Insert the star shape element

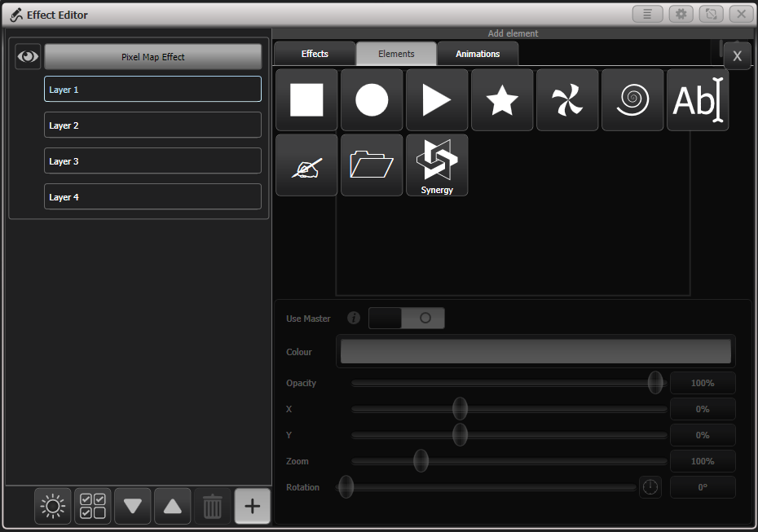click(x=501, y=99)
